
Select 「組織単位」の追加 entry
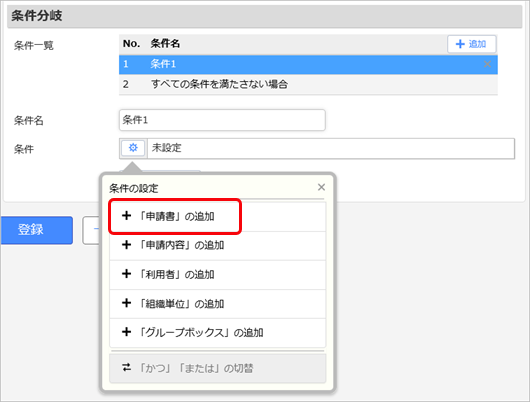[218, 304]
